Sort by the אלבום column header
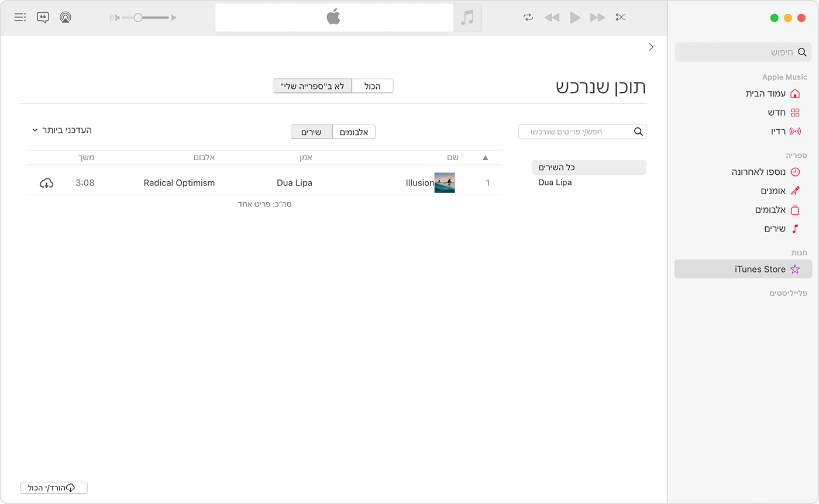 coord(204,157)
